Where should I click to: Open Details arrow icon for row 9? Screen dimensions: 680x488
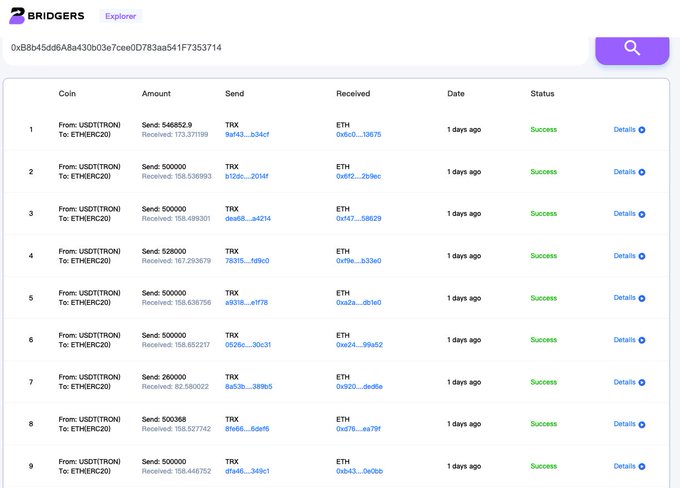point(642,466)
